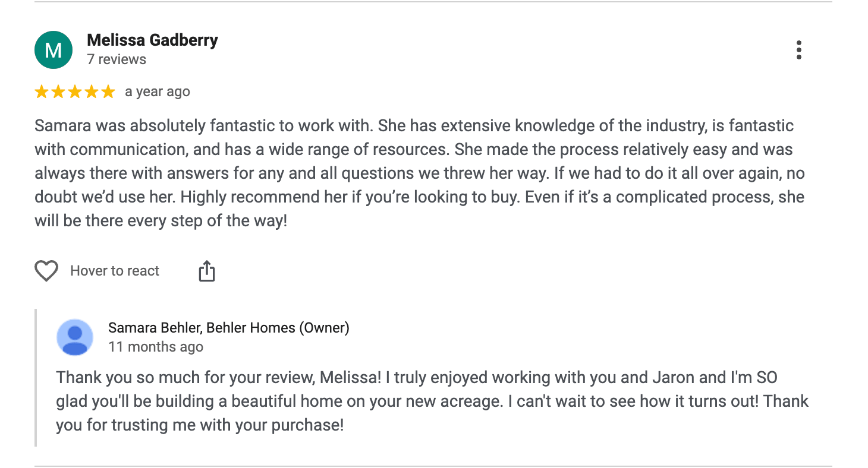
Task: Open Melissa Gadberry's reviewer profile name
Action: [152, 40]
